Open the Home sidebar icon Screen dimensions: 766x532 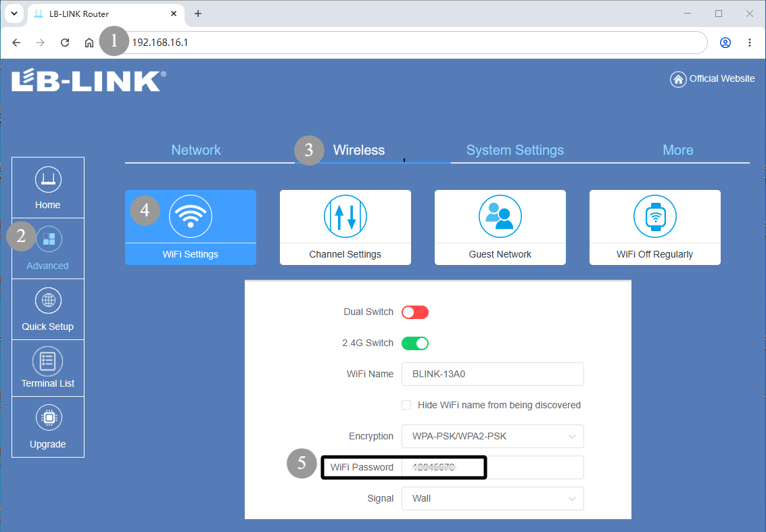pyautogui.click(x=48, y=180)
